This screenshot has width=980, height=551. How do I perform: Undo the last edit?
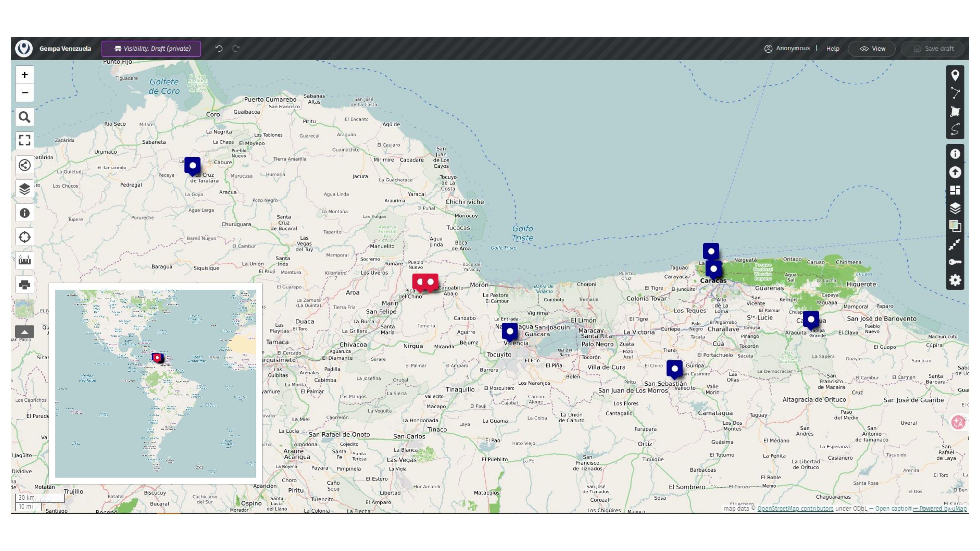point(219,48)
